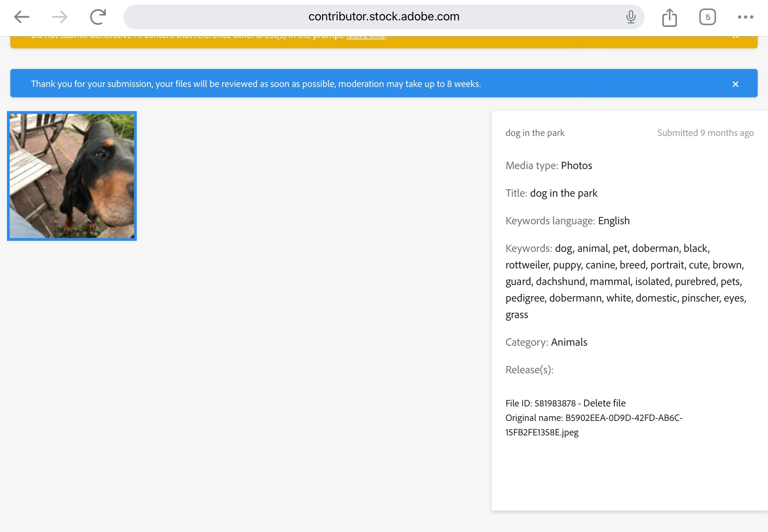Click the Title value dog in the park
This screenshot has height=532, width=768.
pos(564,193)
